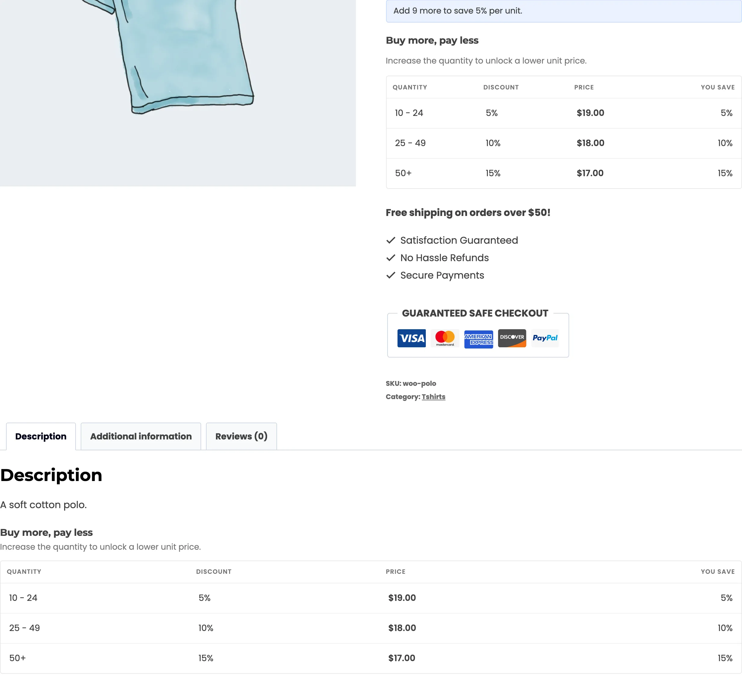Click the upper 'Buy more, pay less' heading
The width and height of the screenshot is (742, 700).
[x=432, y=40]
